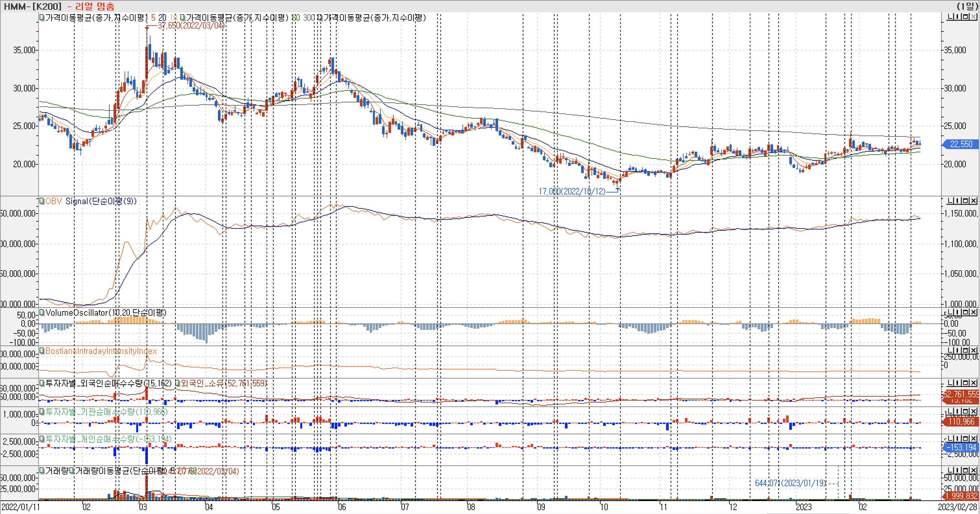
Task: Click L-shaped icon in price chart panel controls
Action: coord(950,17)
